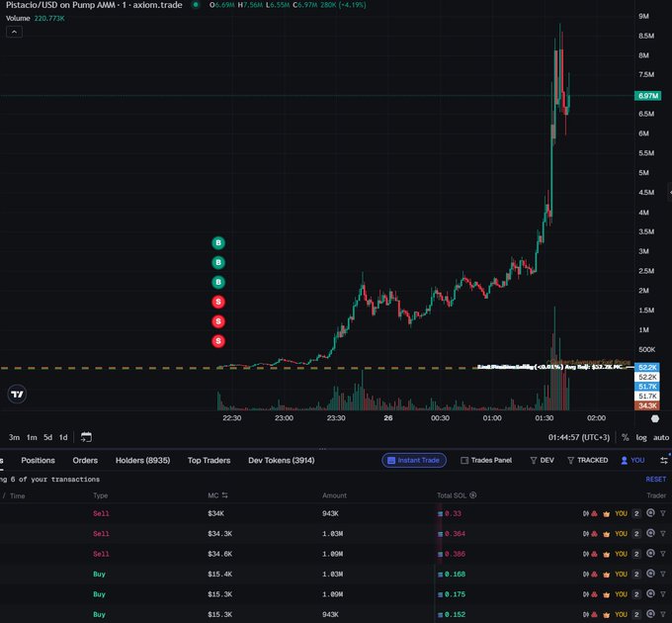Click the blue 52.2K price label

[x=647, y=368]
